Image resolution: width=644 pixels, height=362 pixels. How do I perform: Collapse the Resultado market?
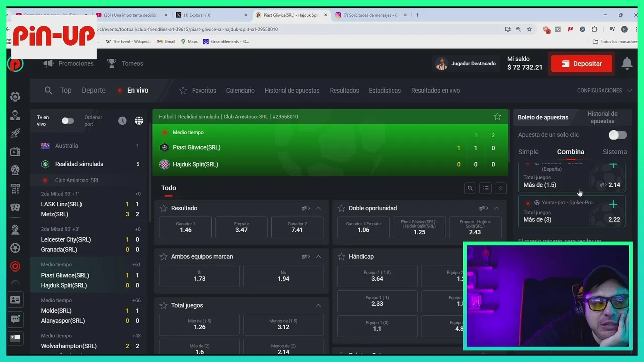[318, 208]
